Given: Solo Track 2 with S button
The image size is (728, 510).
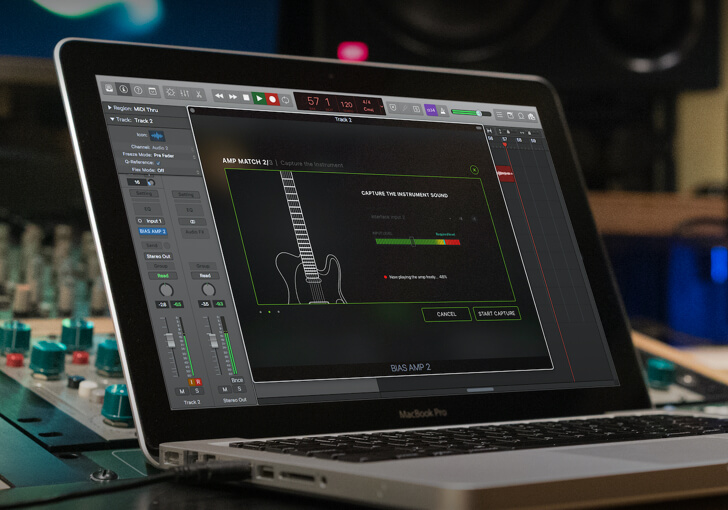Looking at the screenshot, I should coord(197,391).
